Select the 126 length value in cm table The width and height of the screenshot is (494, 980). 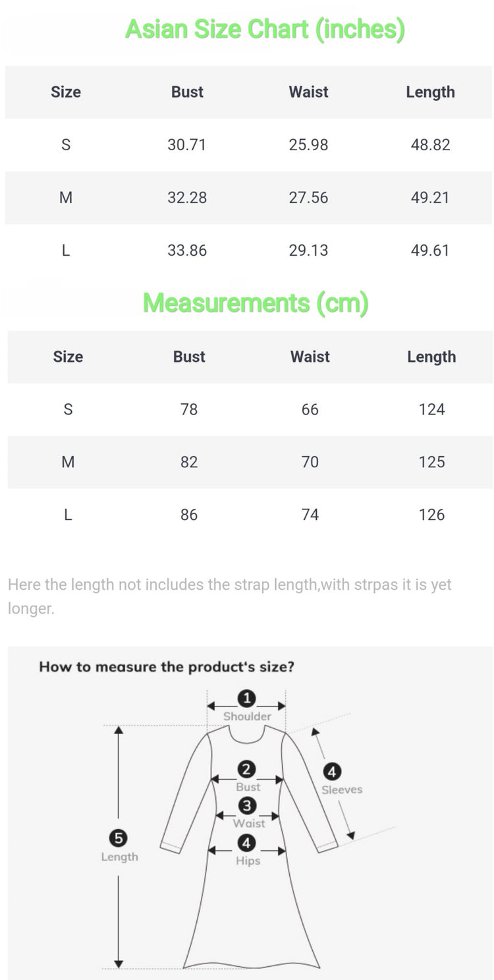431,515
